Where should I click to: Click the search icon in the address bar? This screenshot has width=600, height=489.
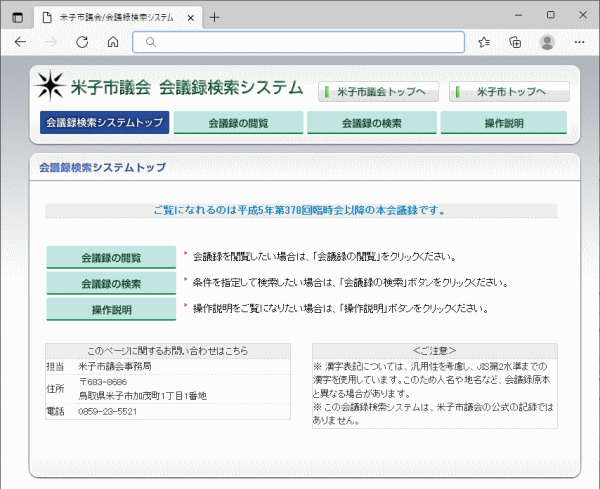(x=151, y=42)
